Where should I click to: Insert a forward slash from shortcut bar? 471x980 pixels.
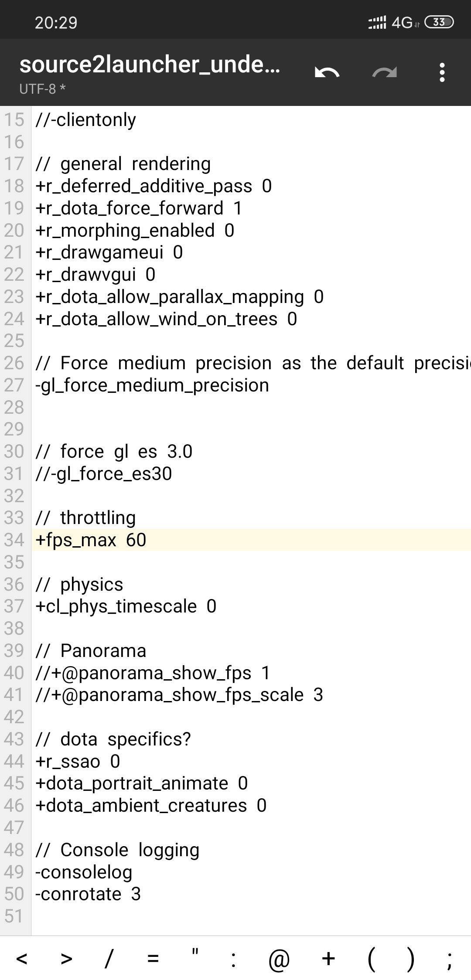coord(109,958)
